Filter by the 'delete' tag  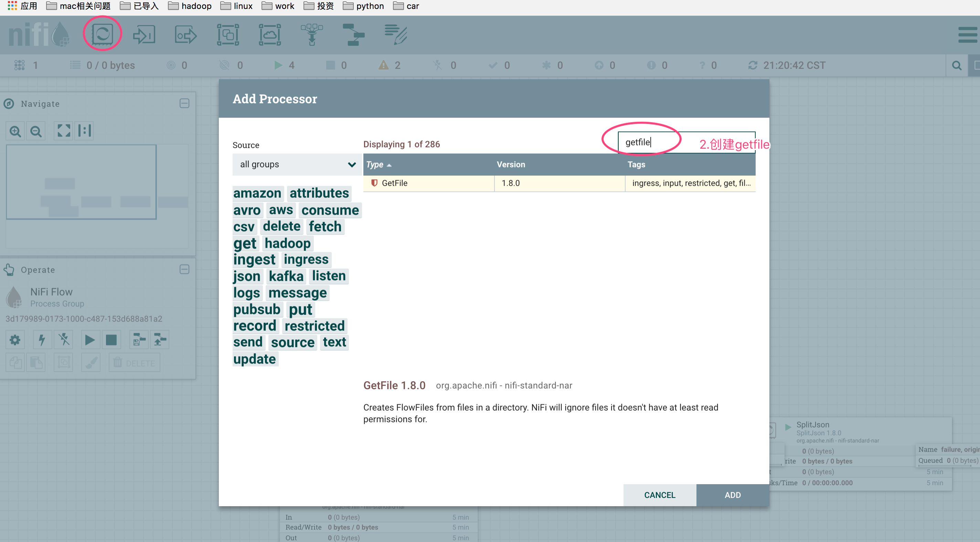click(281, 227)
